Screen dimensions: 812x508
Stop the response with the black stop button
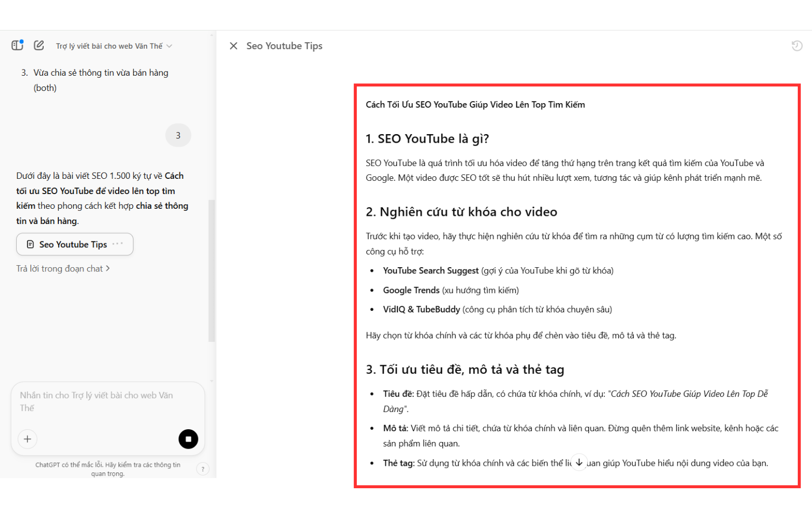(188, 439)
